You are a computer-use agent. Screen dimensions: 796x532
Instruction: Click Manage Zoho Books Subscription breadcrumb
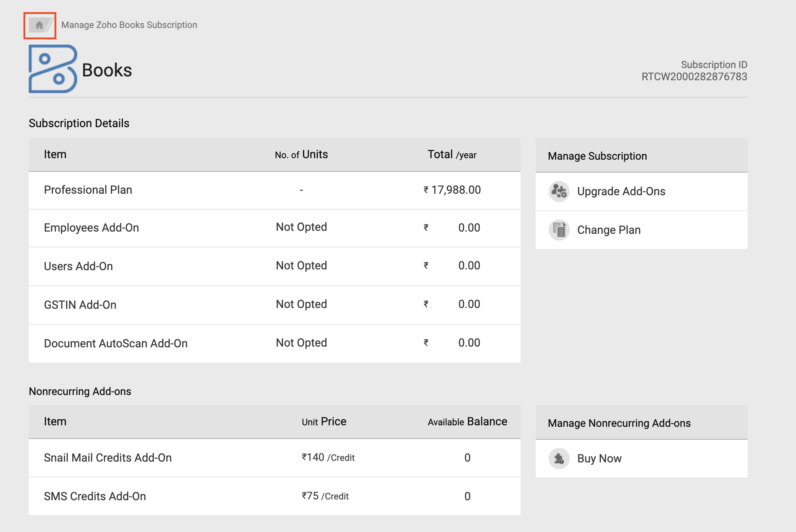[x=129, y=25]
